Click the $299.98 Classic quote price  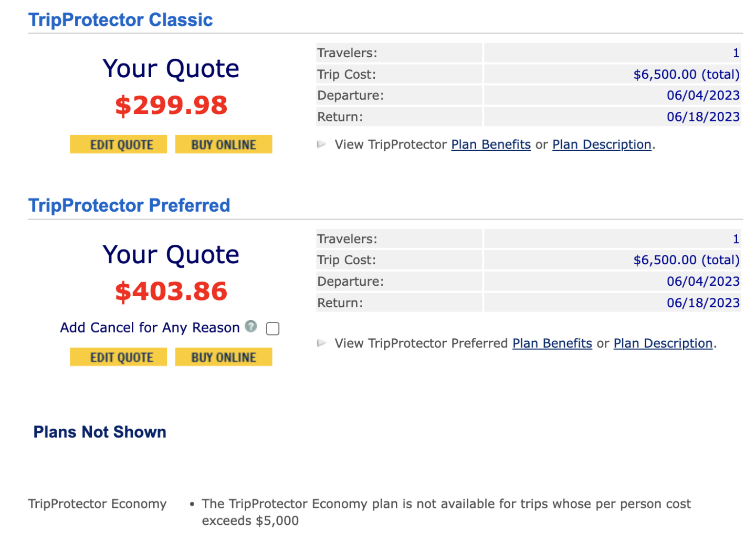pos(171,105)
